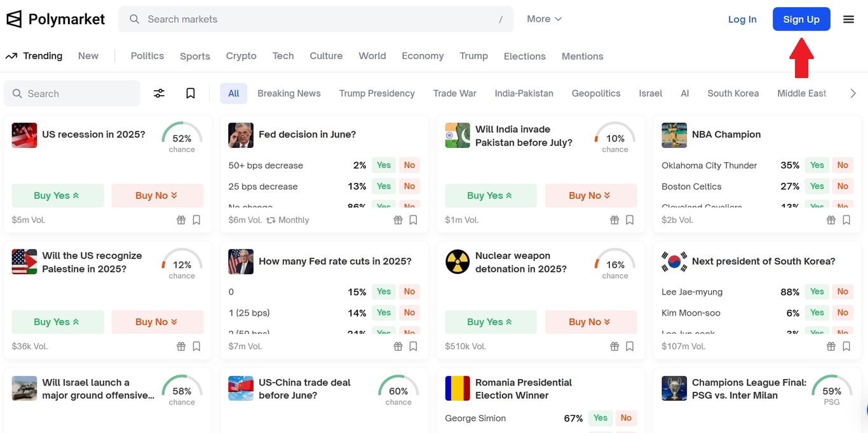Image resolution: width=868 pixels, height=433 pixels.
Task: Click the Search markets input field
Action: point(254,19)
